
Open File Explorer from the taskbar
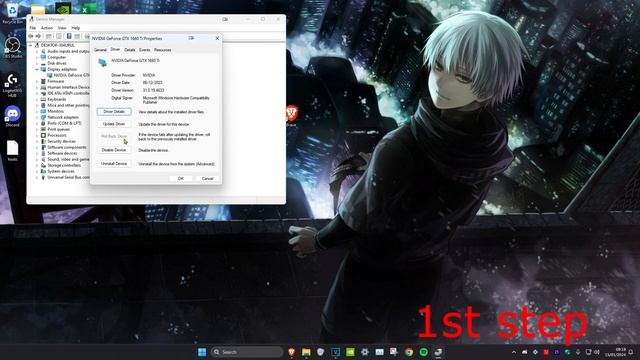click(x=306, y=352)
